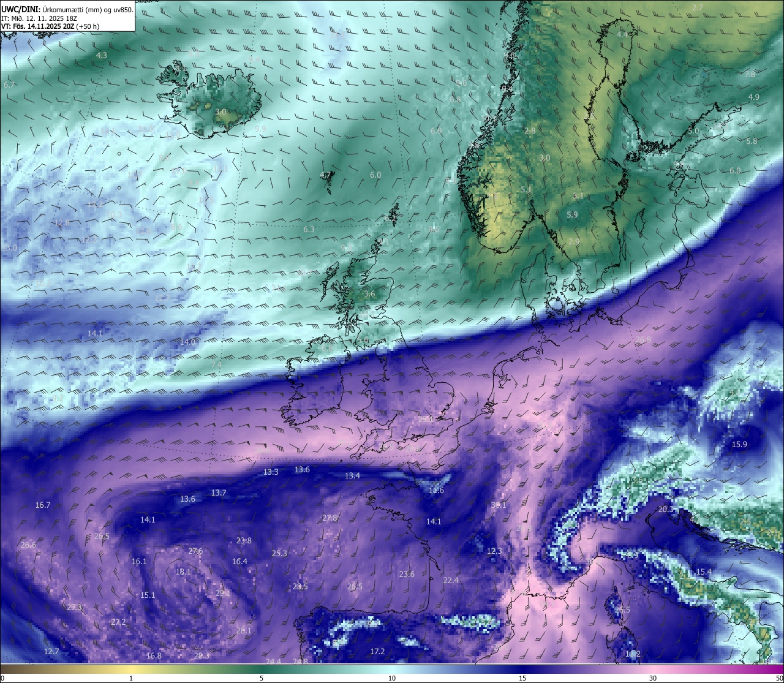Select the map value '15.1'
The height and width of the screenshot is (683, 784).
tap(148, 595)
